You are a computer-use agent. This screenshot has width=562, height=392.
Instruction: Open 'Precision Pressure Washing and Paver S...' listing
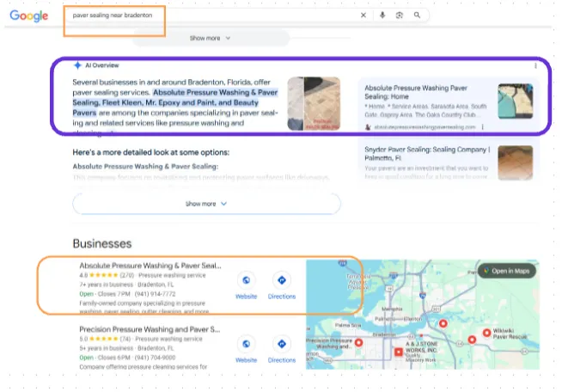(150, 329)
